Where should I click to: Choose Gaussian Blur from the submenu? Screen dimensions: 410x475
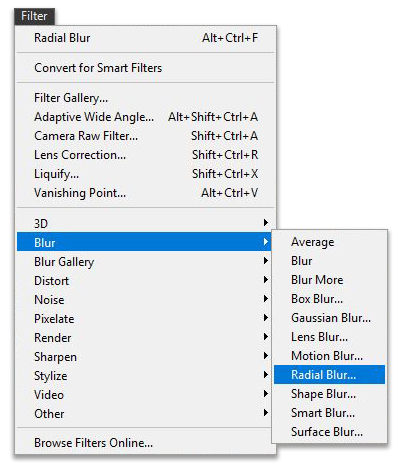coord(329,318)
